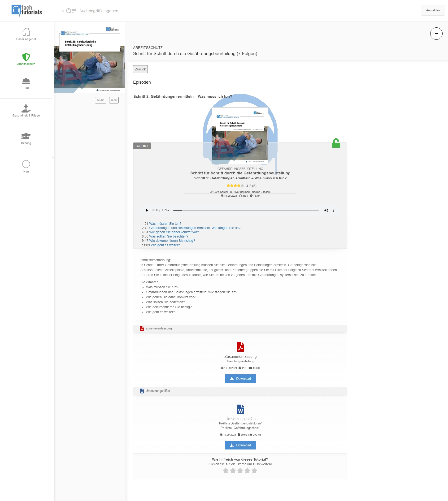
Task: Jump to 'Wie geht es weiter?' chapter
Action: pos(165,245)
